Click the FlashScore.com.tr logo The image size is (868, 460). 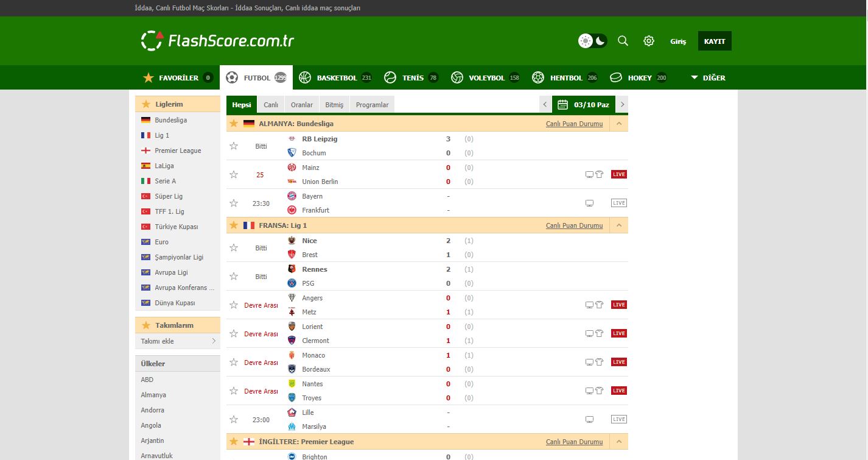click(217, 41)
